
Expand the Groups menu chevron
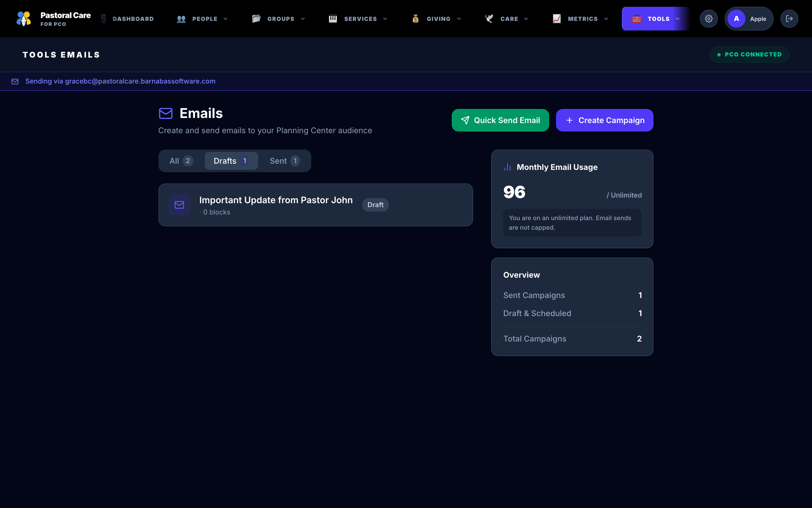click(x=303, y=19)
